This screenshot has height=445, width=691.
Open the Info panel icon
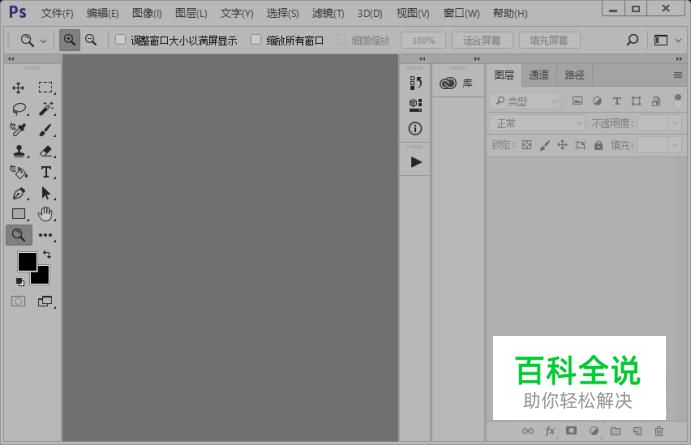point(415,129)
